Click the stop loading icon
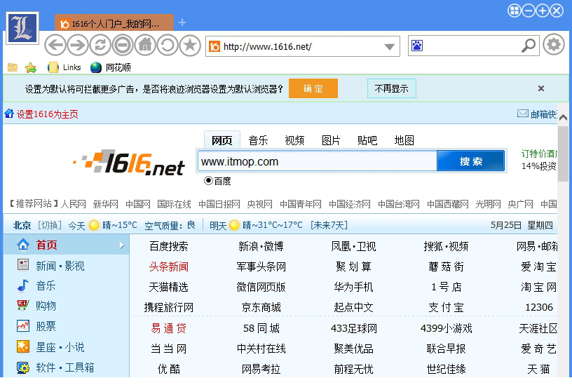572x392 pixels. [x=123, y=46]
